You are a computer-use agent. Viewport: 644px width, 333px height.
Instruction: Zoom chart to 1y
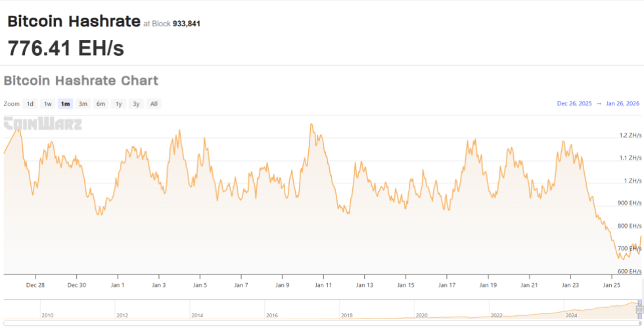pyautogui.click(x=118, y=104)
